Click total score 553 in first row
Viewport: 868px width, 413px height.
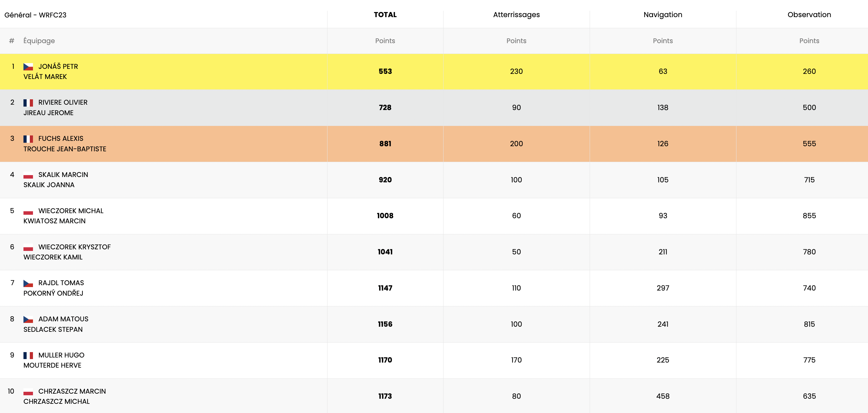(385, 71)
